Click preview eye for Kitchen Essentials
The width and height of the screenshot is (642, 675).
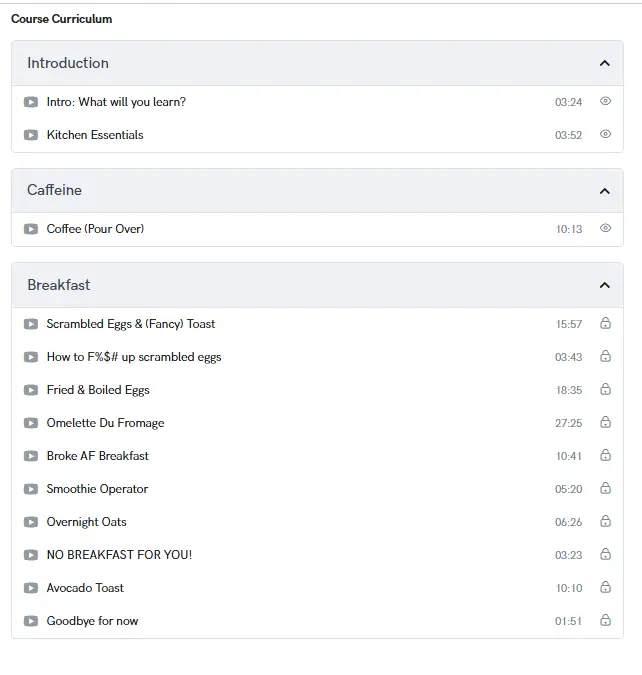click(x=605, y=135)
